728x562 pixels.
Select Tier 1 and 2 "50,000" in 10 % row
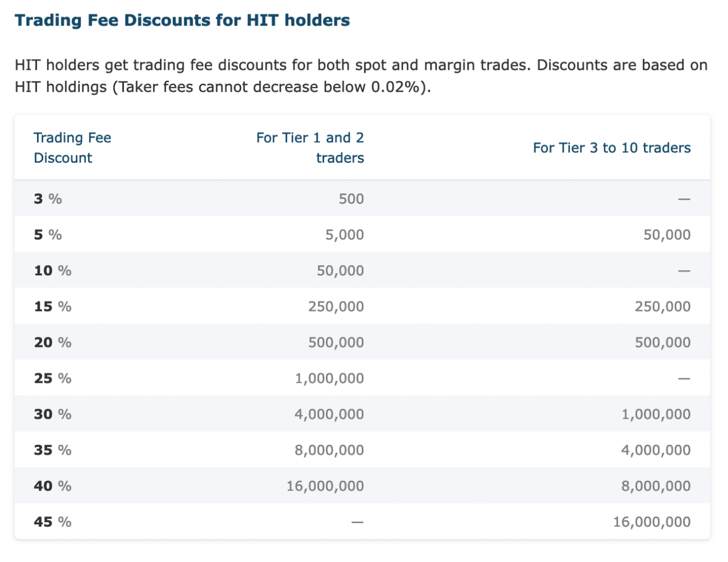341,270
